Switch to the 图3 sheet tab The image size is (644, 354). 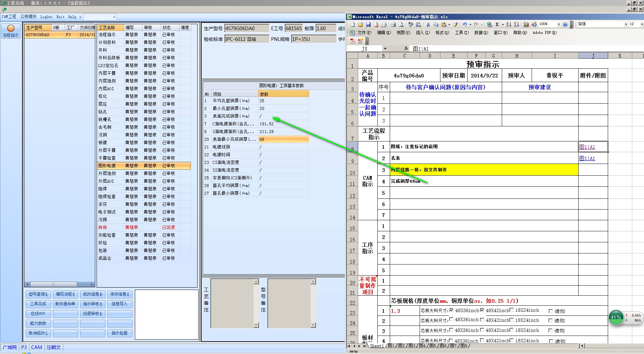[412, 346]
